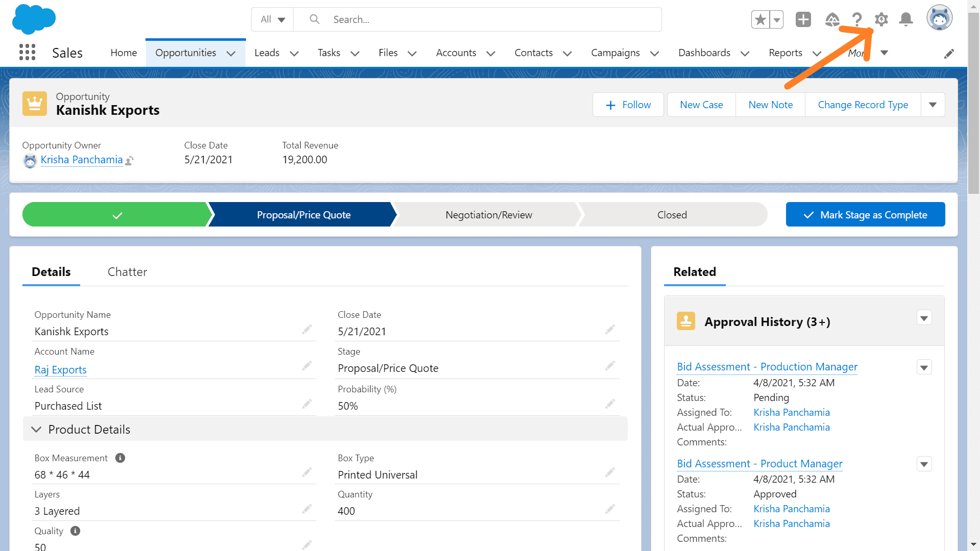The height and width of the screenshot is (551, 980).
Task: Click the Favorites star icon
Action: (x=760, y=20)
